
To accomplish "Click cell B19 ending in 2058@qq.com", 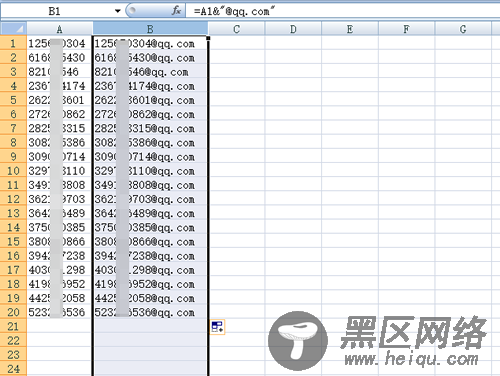I will (x=150, y=298).
